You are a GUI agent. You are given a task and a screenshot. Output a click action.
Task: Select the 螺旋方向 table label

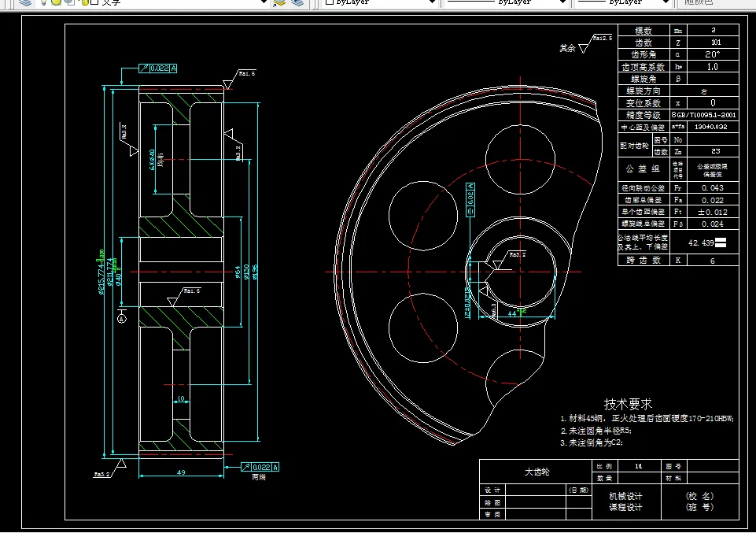point(644,91)
